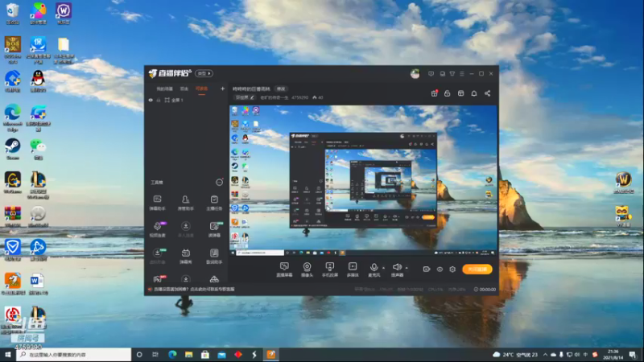Click the padlock icon above preview
The width and height of the screenshot is (644, 362).
[448, 93]
